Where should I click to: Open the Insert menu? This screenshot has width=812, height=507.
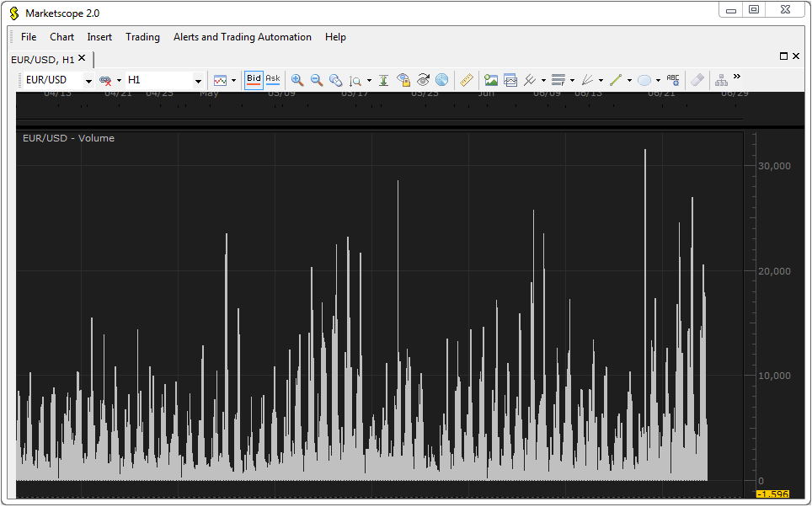point(99,37)
